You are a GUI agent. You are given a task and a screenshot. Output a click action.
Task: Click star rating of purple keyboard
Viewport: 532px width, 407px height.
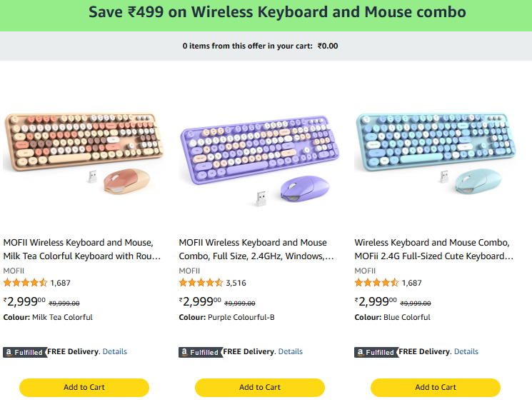[x=201, y=283]
